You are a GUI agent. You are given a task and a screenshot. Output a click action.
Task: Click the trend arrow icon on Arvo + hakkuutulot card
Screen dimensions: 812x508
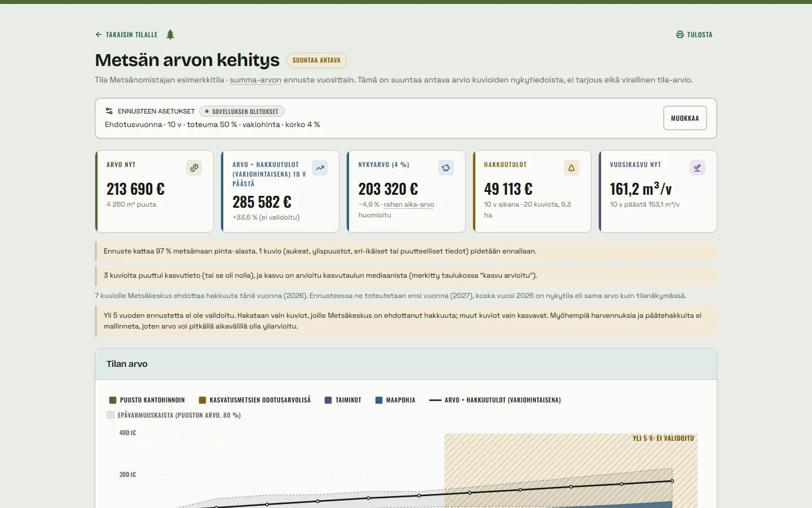tap(320, 168)
